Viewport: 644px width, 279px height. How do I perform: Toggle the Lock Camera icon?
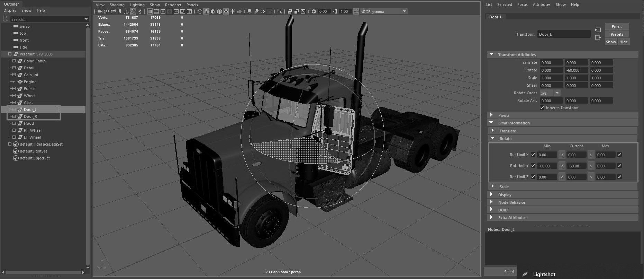106,11
